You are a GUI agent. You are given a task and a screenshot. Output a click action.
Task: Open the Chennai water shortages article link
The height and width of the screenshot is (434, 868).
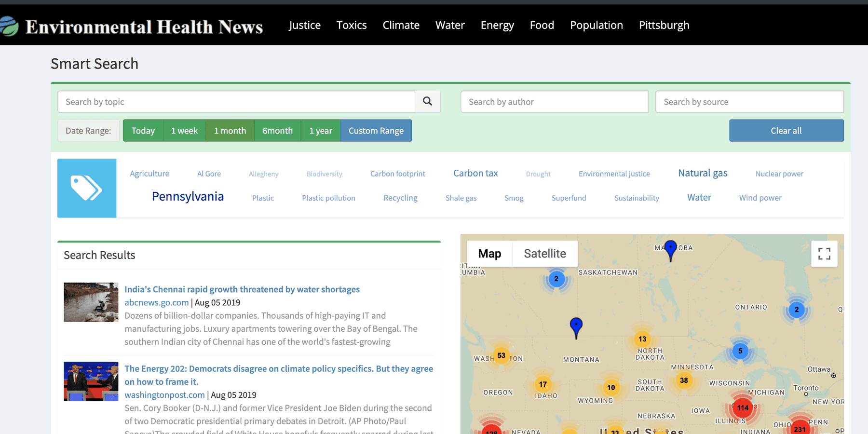pyautogui.click(x=242, y=289)
